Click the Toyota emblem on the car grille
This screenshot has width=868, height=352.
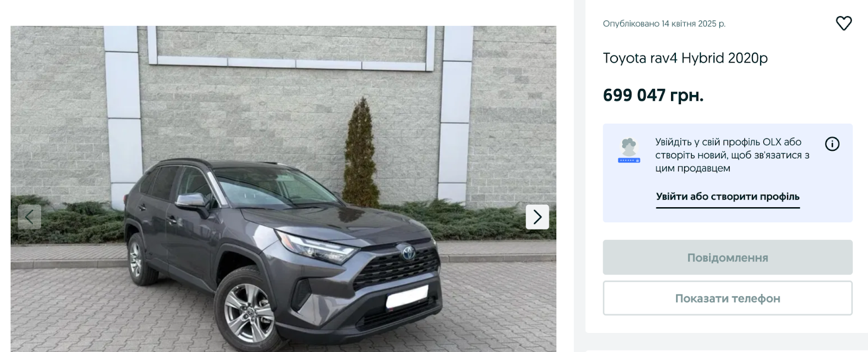tap(407, 253)
